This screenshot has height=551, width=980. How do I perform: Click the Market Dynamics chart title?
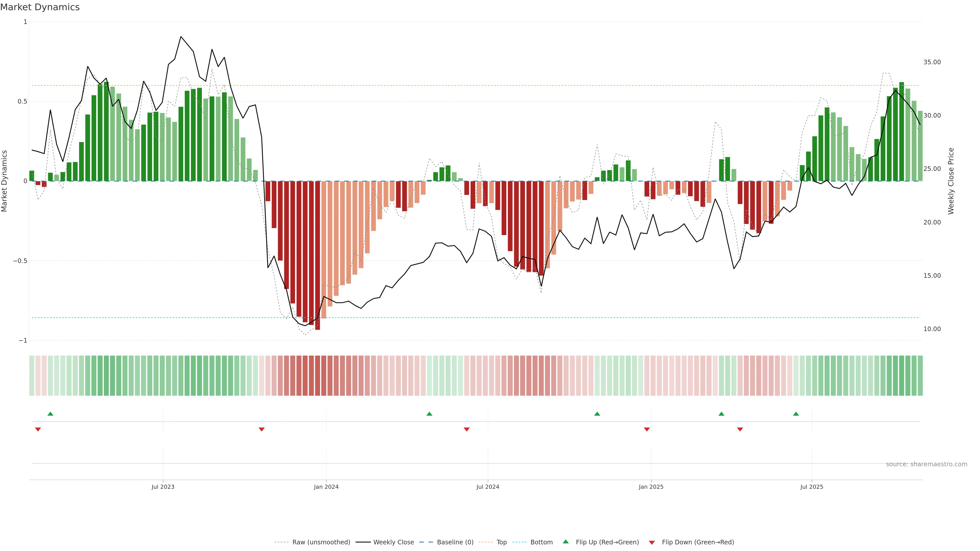(x=40, y=7)
